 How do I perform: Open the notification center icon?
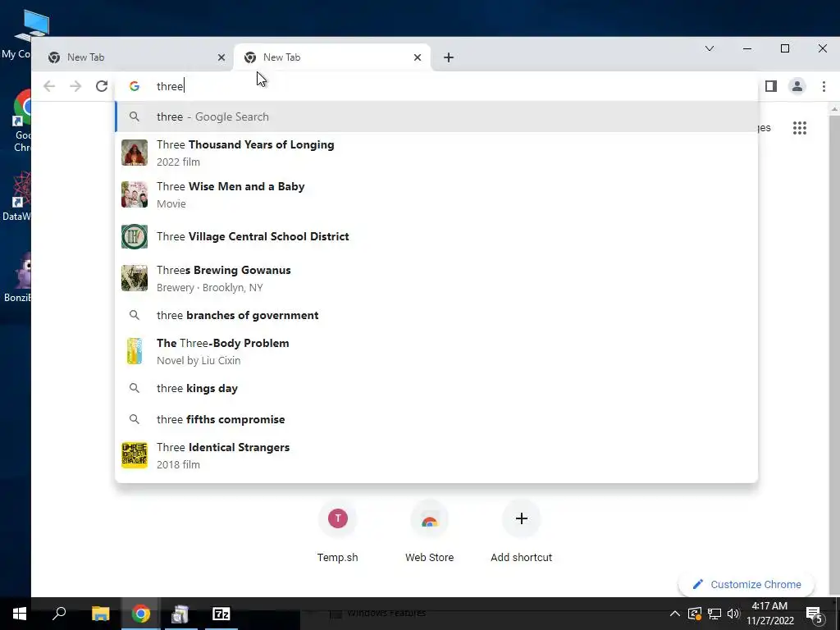[815, 615]
